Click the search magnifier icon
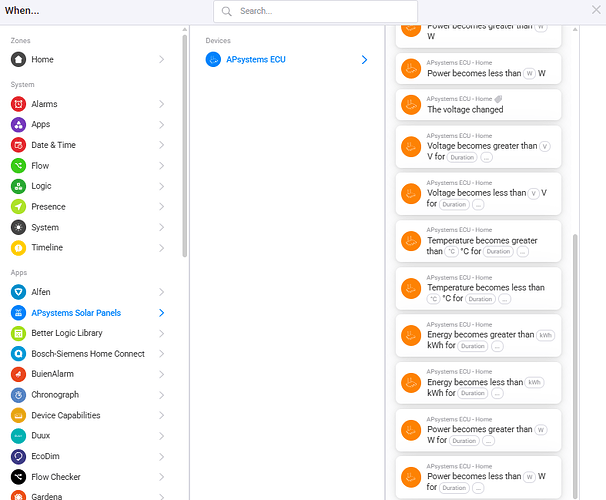606x500 pixels. [226, 11]
